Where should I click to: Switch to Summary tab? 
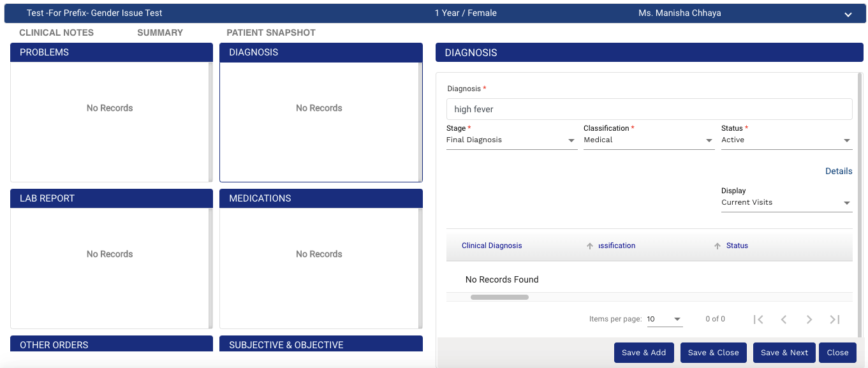(160, 33)
